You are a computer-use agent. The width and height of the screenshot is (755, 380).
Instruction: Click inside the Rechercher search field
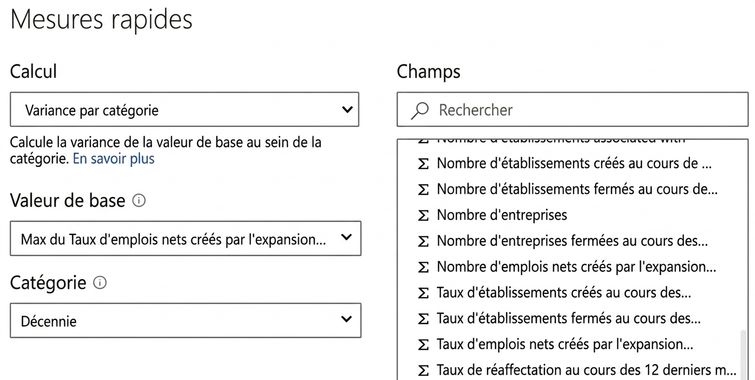[x=573, y=110]
